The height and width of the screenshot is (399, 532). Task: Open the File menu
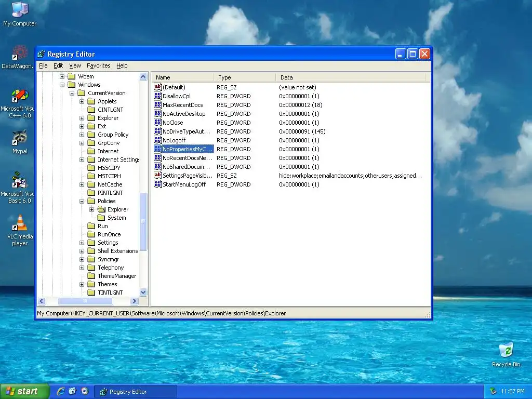(43, 65)
